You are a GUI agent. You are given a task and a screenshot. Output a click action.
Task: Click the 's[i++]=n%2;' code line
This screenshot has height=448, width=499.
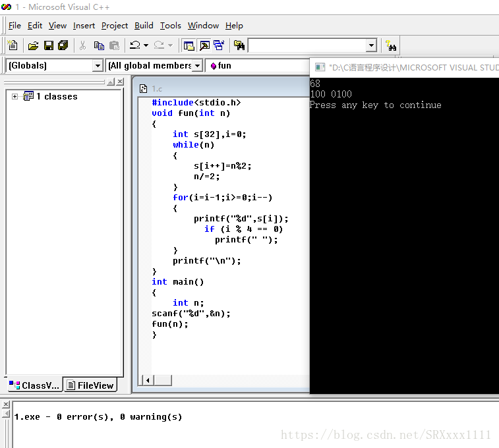[222, 165]
